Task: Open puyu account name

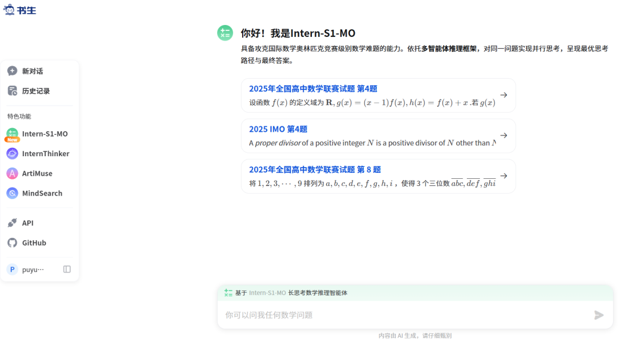Action: pos(33,269)
